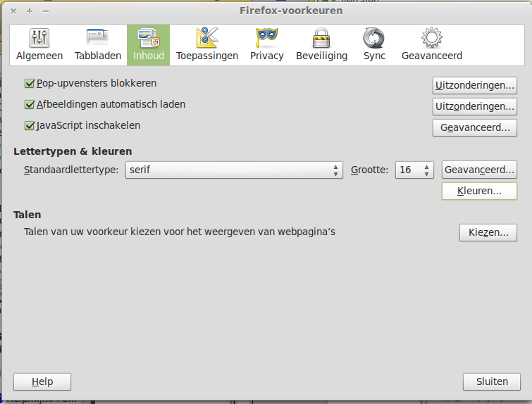This screenshot has width=532, height=404.
Task: Click the Standaardlettertype label
Action: click(71, 170)
